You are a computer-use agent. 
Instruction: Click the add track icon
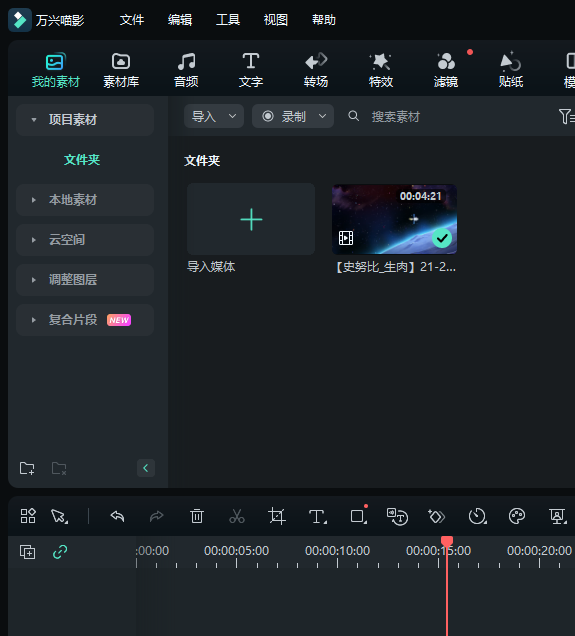pos(28,552)
